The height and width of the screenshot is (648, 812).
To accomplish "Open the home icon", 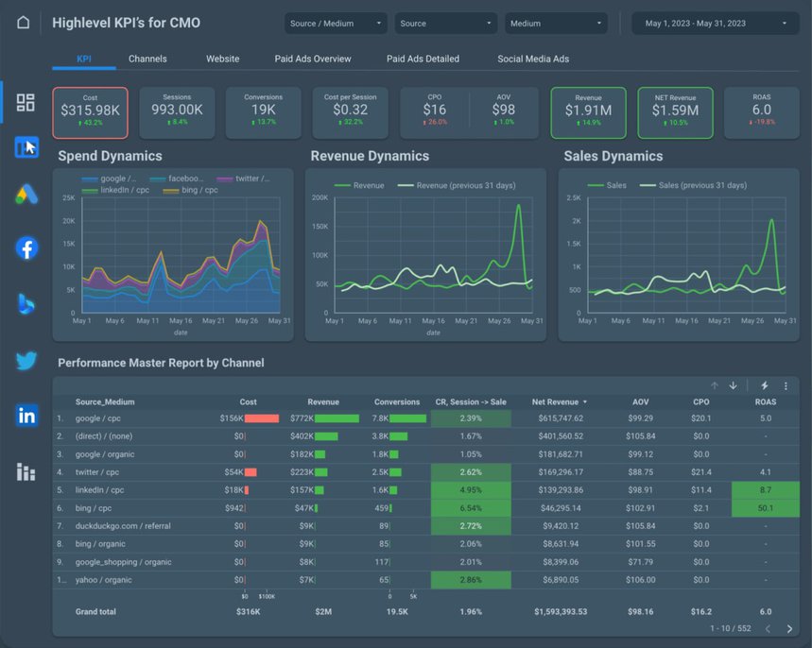I will tap(24, 23).
